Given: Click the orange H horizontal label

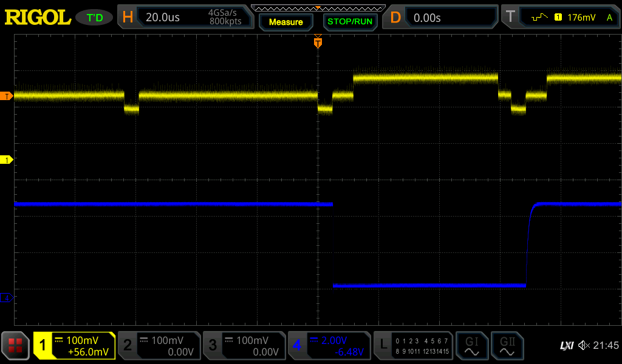Looking at the screenshot, I should 128,17.
